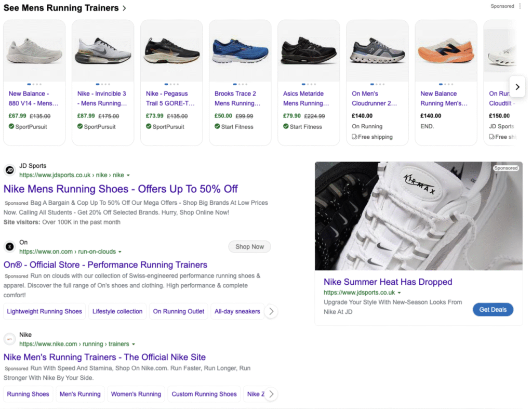Viewport: 532px width, 410px height.
Task: Click the Nike round logo icon
Action: 9,339
